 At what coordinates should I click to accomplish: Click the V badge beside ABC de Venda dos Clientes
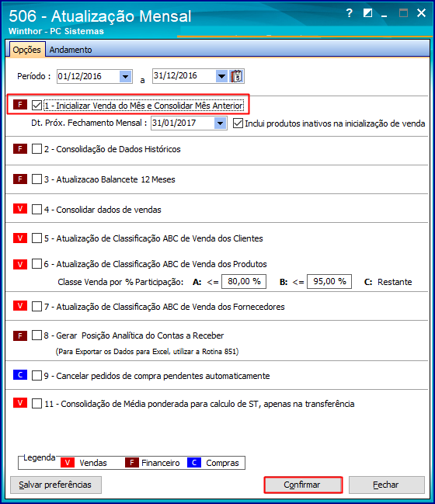click(x=20, y=238)
